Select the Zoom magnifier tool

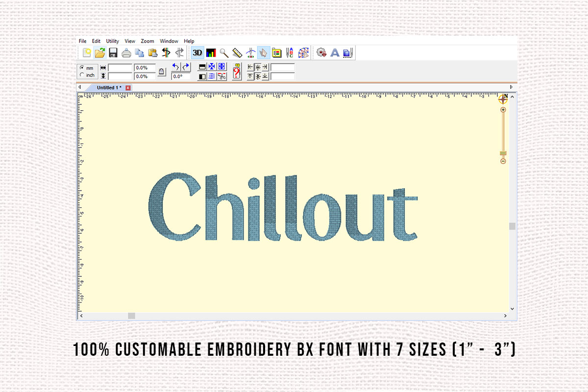click(x=224, y=52)
